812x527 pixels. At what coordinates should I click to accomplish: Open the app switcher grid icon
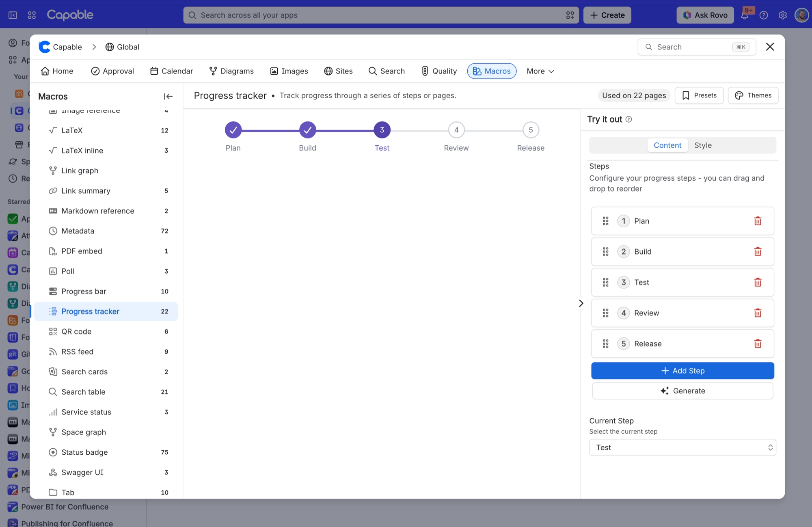click(32, 15)
